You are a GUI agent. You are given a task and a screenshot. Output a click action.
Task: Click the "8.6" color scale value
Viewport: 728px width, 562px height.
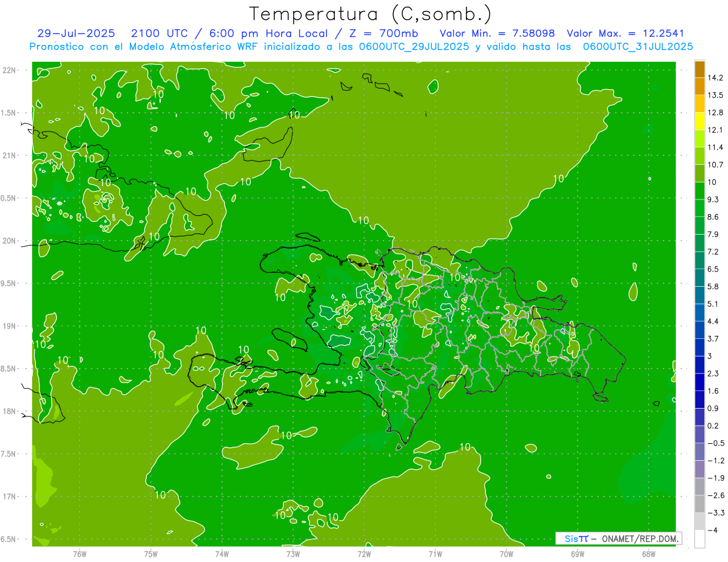click(713, 217)
